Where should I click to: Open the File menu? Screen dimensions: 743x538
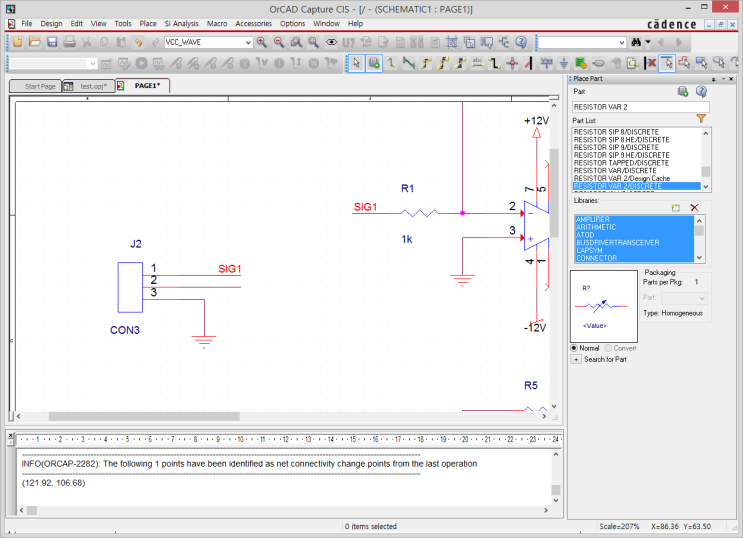click(x=27, y=24)
